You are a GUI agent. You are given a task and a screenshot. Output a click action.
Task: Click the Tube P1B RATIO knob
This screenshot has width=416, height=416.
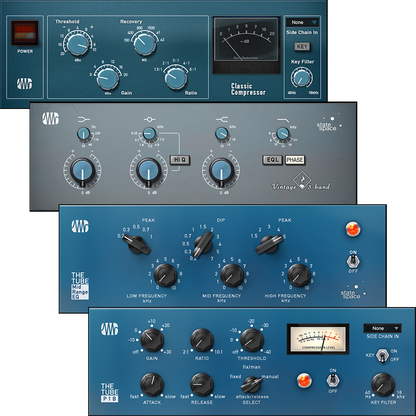coord(202,340)
